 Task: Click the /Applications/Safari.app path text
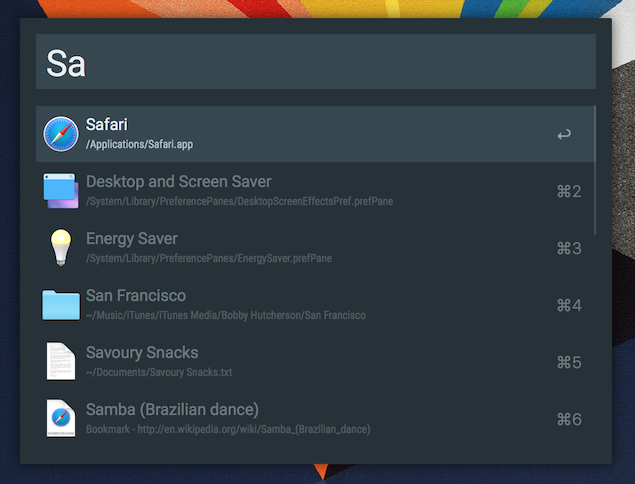[139, 145]
